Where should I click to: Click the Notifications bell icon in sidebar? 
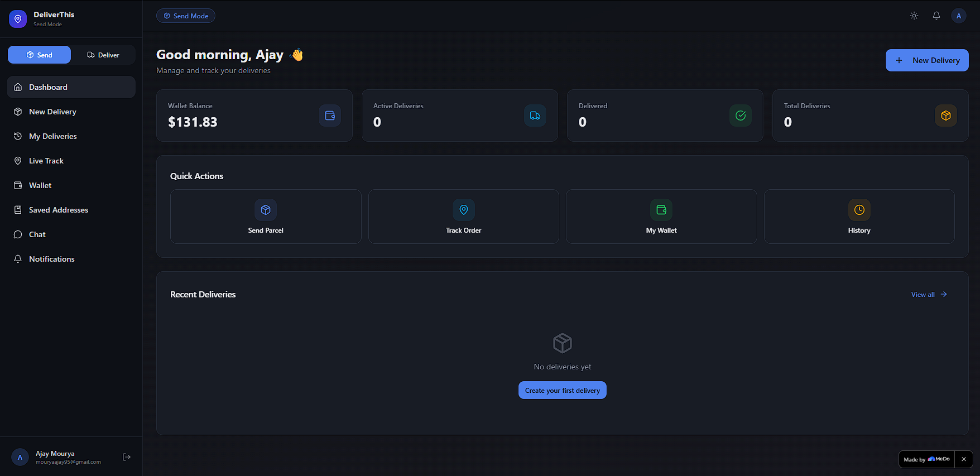tap(18, 259)
